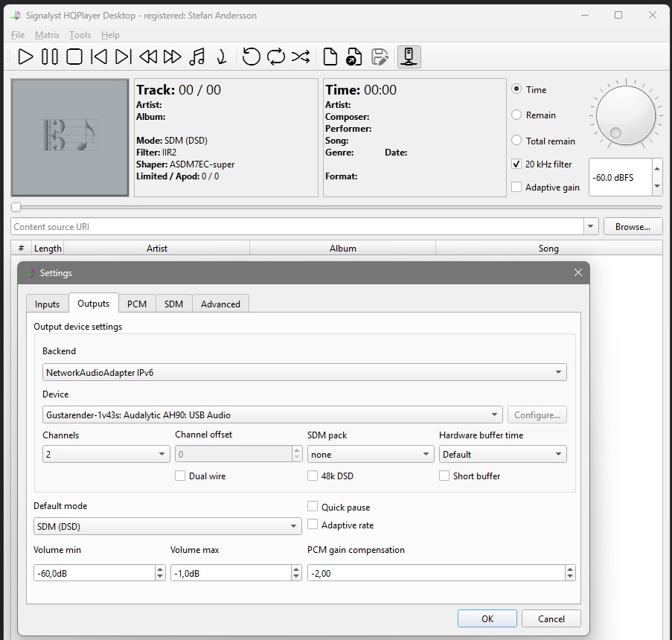The width and height of the screenshot is (672, 640).
Task: Expand the Content source URI dropdown arrow
Action: pyautogui.click(x=591, y=226)
